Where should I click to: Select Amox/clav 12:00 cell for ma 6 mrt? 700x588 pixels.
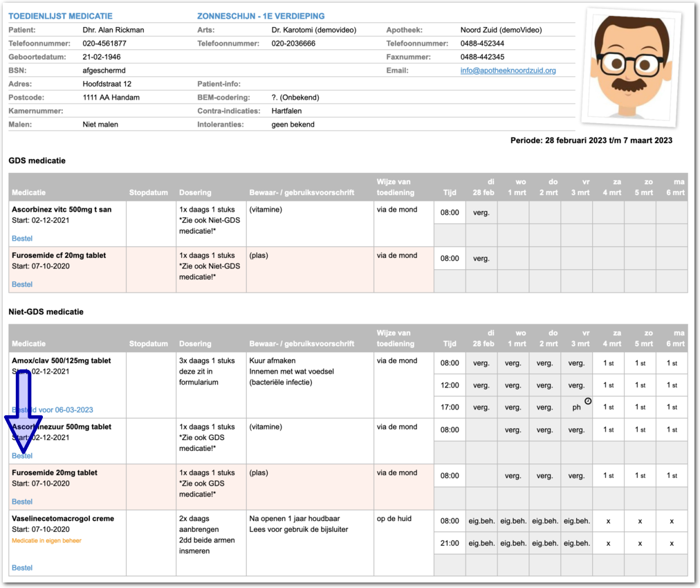coord(672,385)
